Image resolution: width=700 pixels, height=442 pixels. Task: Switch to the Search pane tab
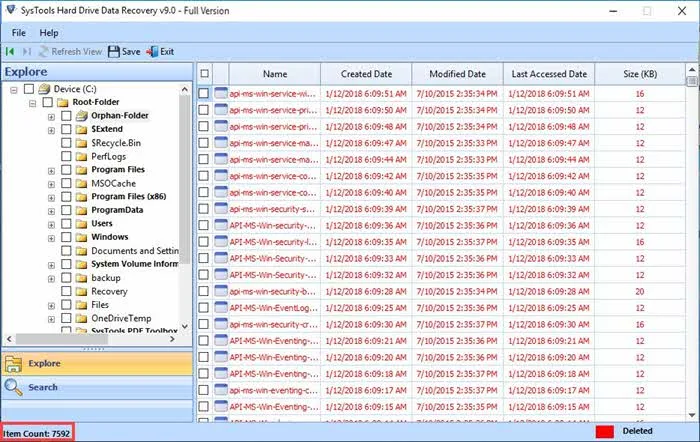point(97,387)
